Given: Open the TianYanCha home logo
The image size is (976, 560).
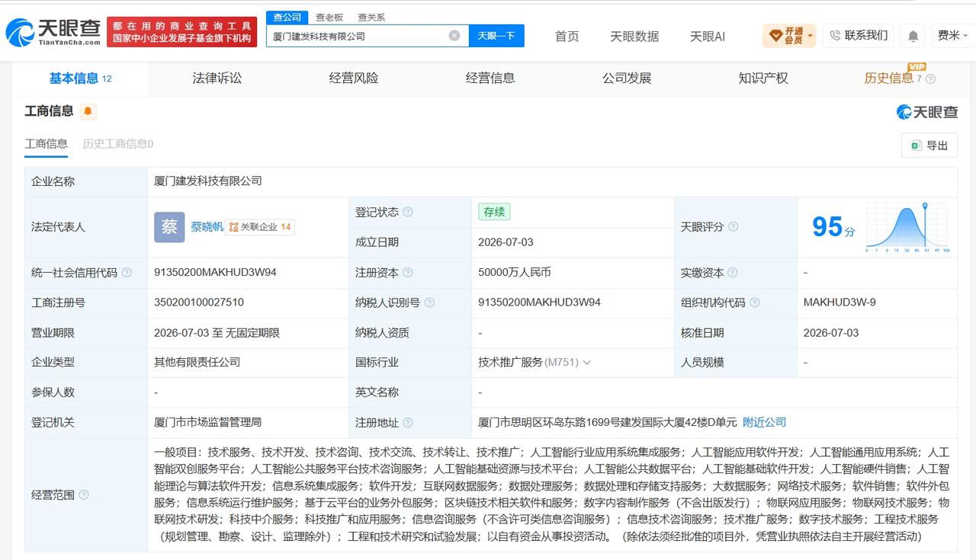Looking at the screenshot, I should point(53,32).
